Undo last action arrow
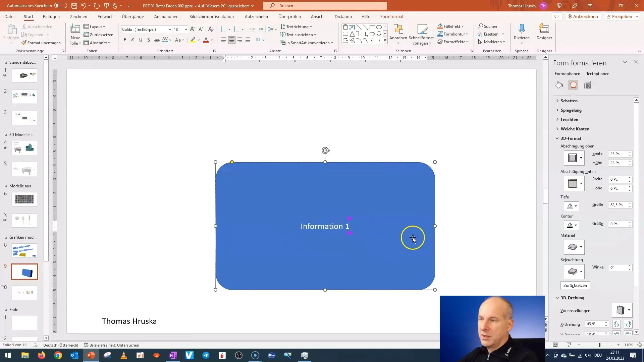This screenshot has width=644, height=362. pyautogui.click(x=84, y=6)
